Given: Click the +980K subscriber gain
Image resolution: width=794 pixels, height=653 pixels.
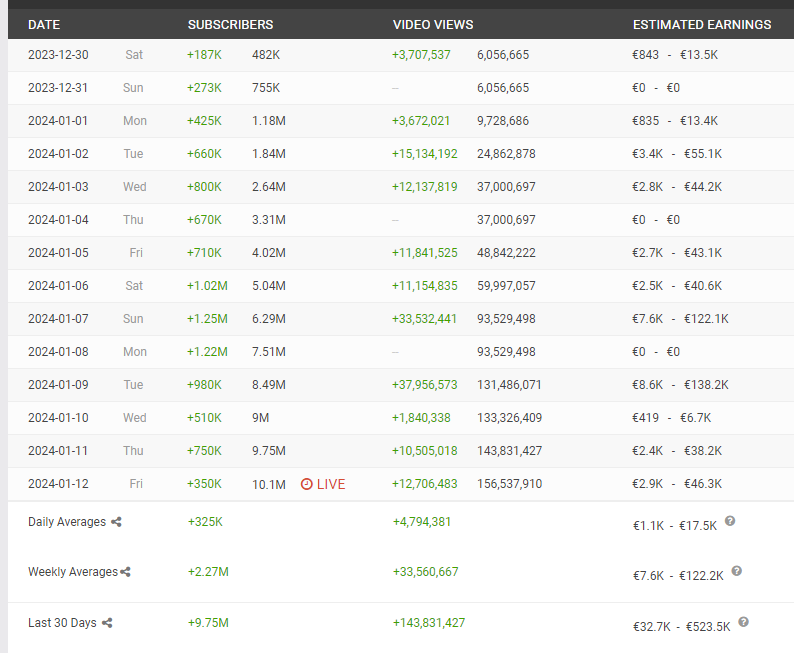Looking at the screenshot, I should [x=204, y=384].
